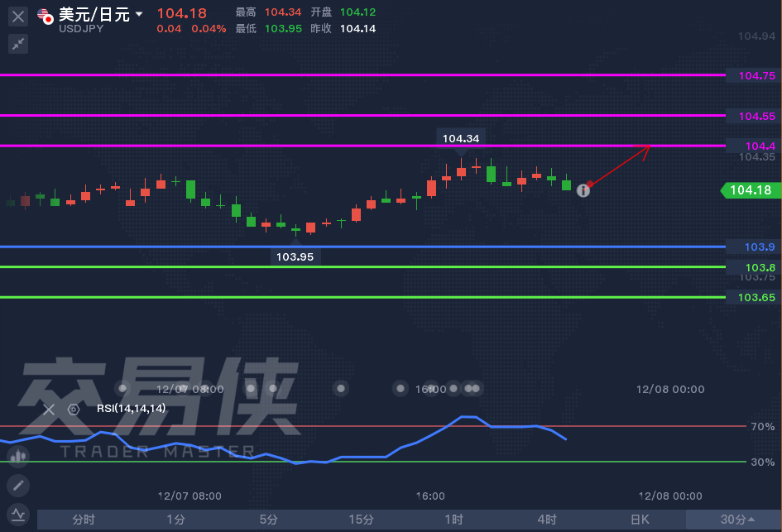
Task: Switch to the 1分 timeframe
Action: [x=176, y=520]
